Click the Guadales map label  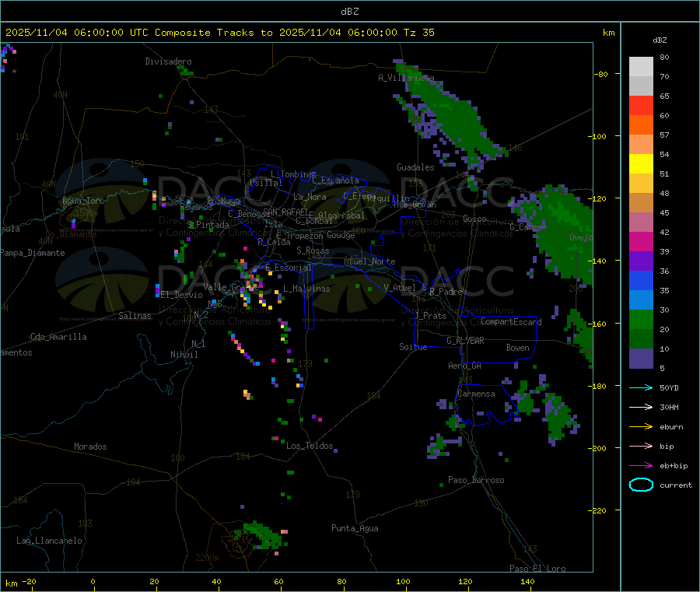point(415,167)
